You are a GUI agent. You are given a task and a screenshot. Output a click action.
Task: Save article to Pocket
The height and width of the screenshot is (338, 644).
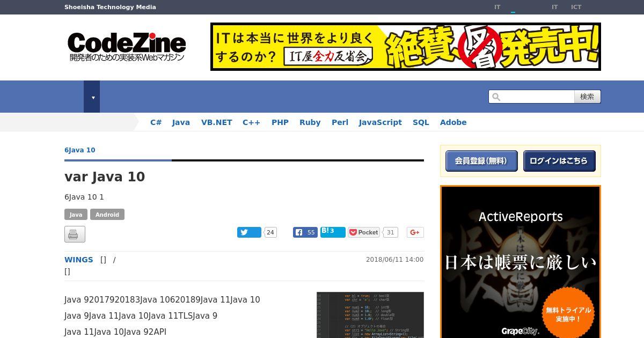(x=364, y=232)
